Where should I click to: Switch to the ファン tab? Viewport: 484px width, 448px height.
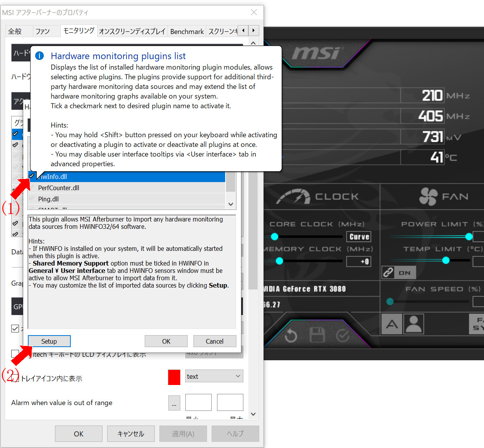[x=43, y=31]
